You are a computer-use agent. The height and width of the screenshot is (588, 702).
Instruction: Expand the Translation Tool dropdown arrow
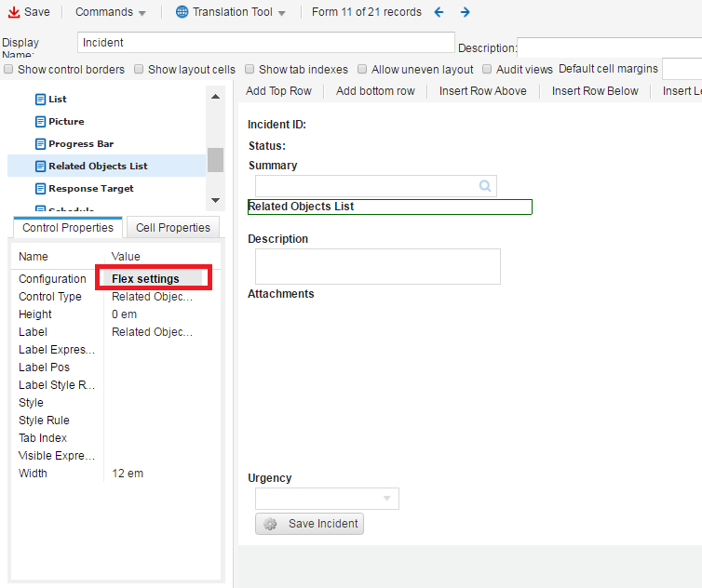coord(281,13)
